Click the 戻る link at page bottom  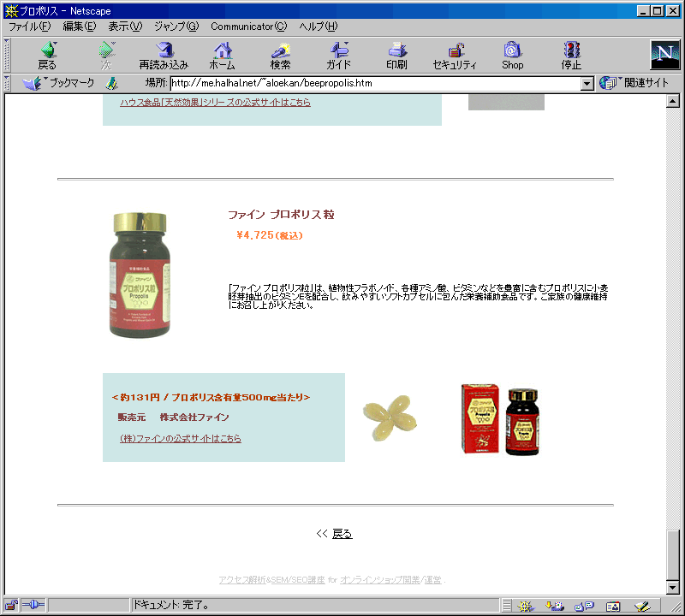[342, 534]
